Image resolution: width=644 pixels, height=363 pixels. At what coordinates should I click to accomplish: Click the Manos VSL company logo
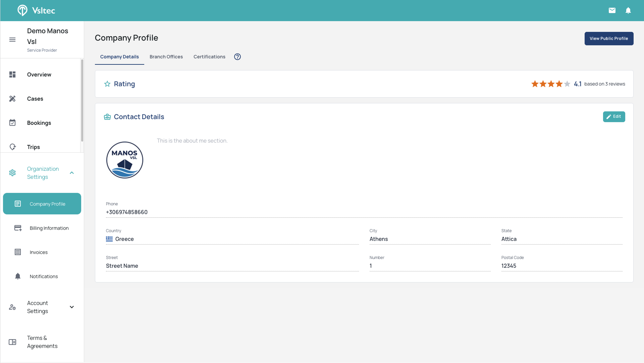[x=125, y=160]
